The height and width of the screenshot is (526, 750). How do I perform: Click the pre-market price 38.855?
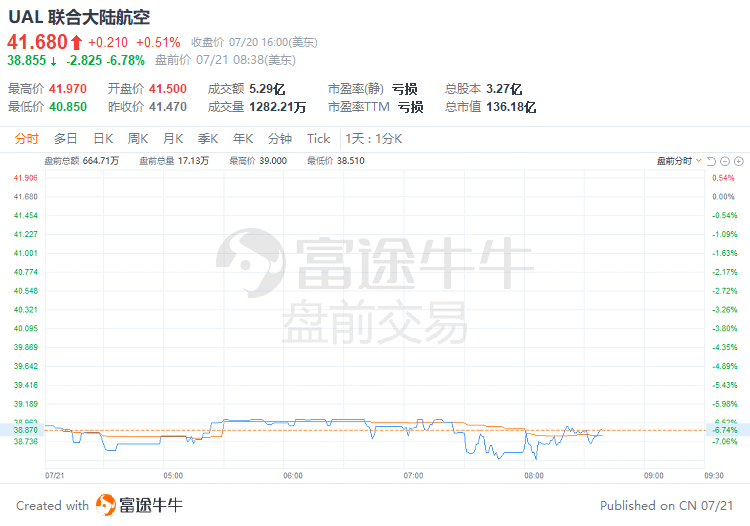coord(27,60)
